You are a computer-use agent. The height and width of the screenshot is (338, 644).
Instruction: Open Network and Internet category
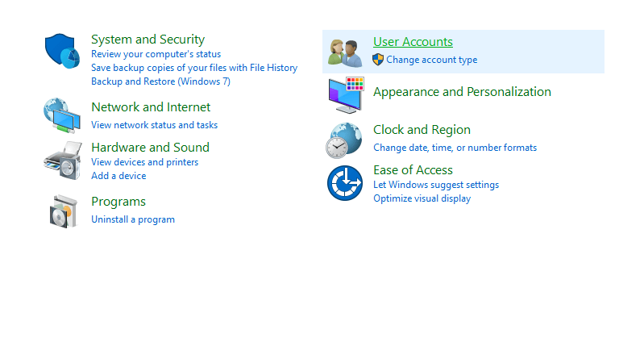click(151, 107)
